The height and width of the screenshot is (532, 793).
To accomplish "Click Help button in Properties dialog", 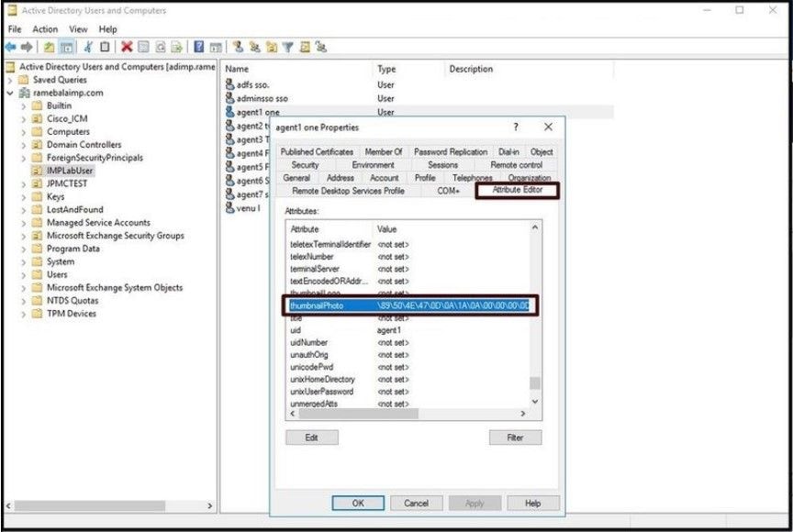I will [533, 504].
